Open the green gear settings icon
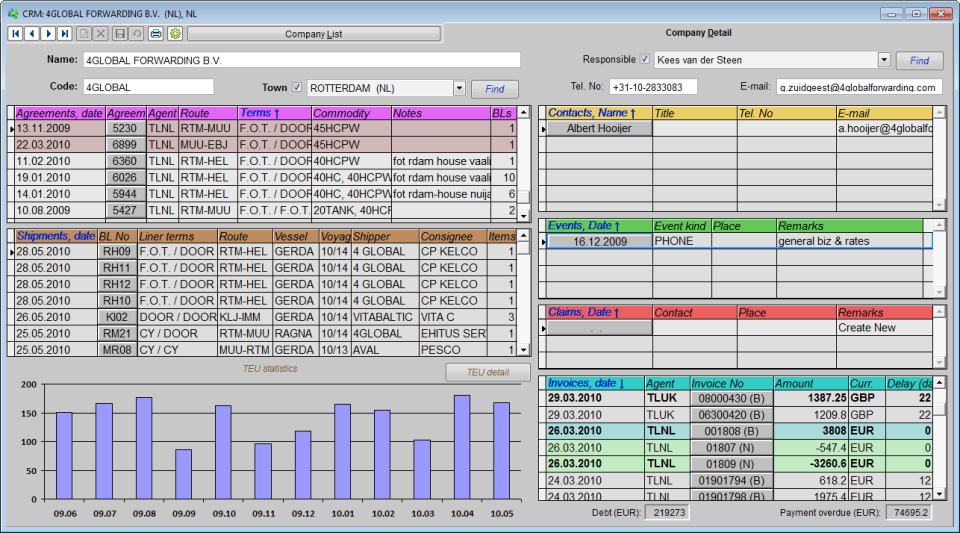The image size is (960, 533). coord(175,34)
